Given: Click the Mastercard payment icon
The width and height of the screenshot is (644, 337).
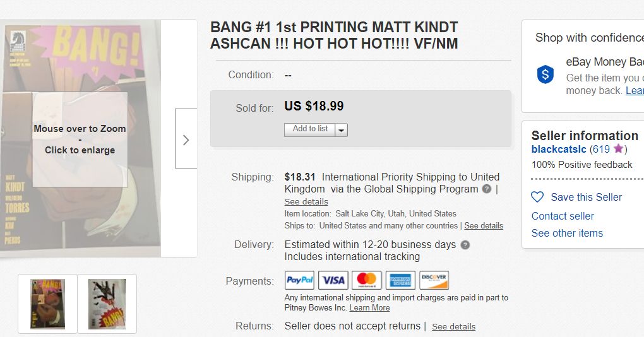Looking at the screenshot, I should click(x=367, y=280).
